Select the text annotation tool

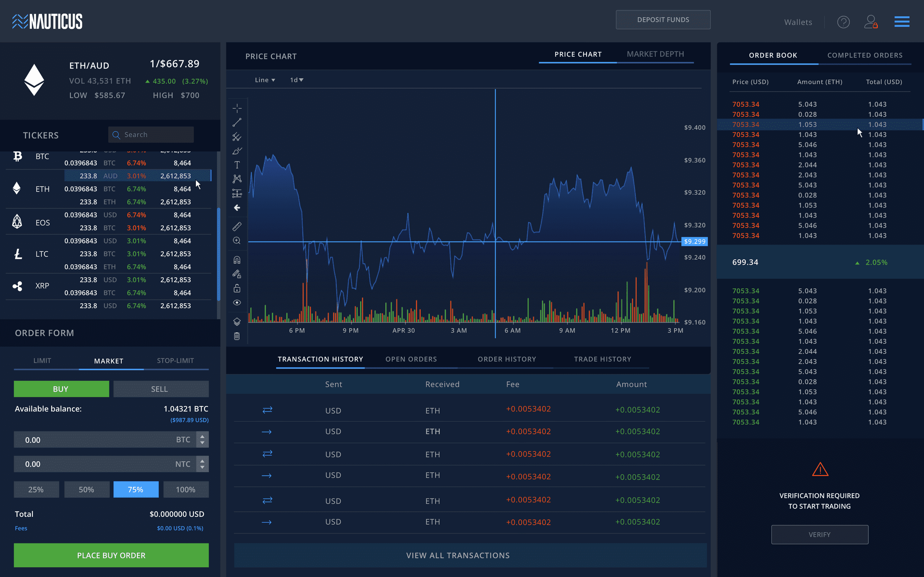[237, 165]
